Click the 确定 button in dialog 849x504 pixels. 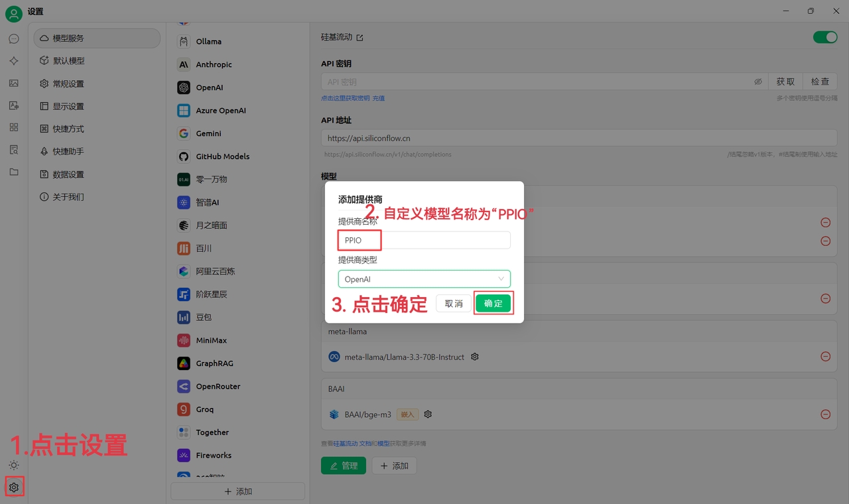point(493,303)
